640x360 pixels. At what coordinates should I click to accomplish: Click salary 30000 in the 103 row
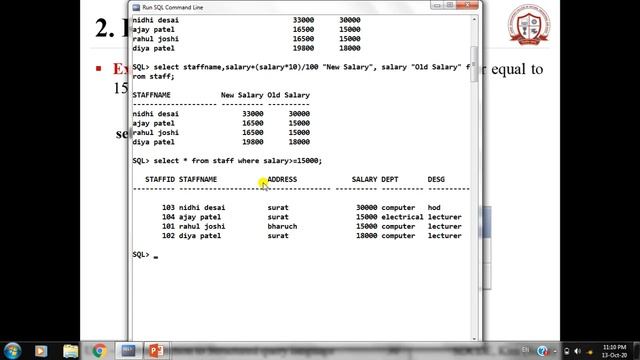367,208
